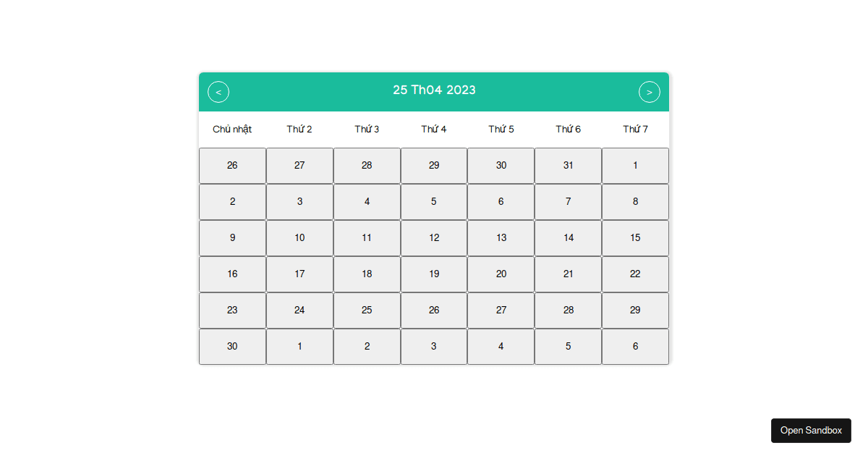Select date 28 in the fifth row
Image resolution: width=868 pixels, height=456 pixels.
tap(568, 310)
